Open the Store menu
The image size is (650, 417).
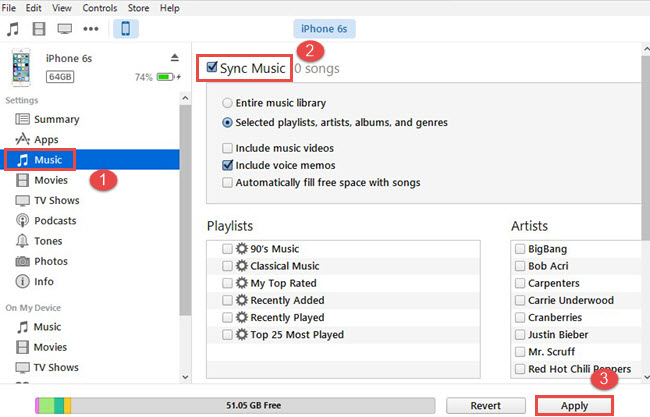pyautogui.click(x=138, y=8)
